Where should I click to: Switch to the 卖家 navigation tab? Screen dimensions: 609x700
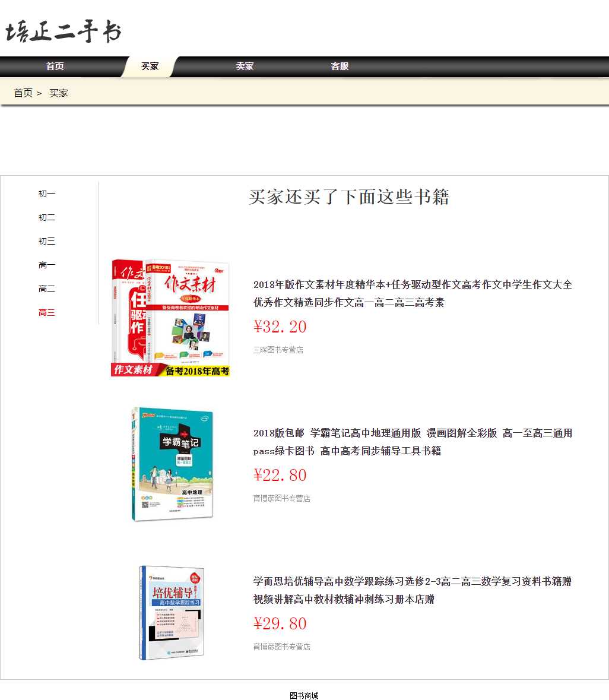[x=245, y=66]
